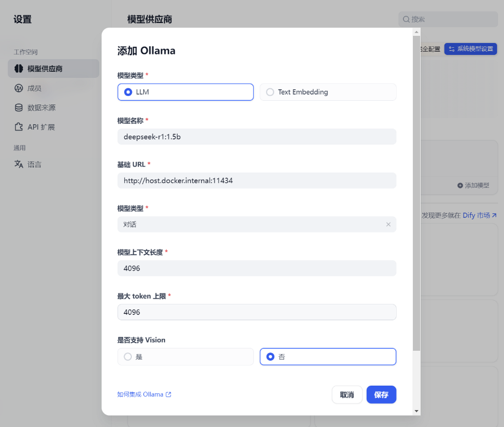Open 成员 in the settings sidebar
504x427 pixels.
53,88
